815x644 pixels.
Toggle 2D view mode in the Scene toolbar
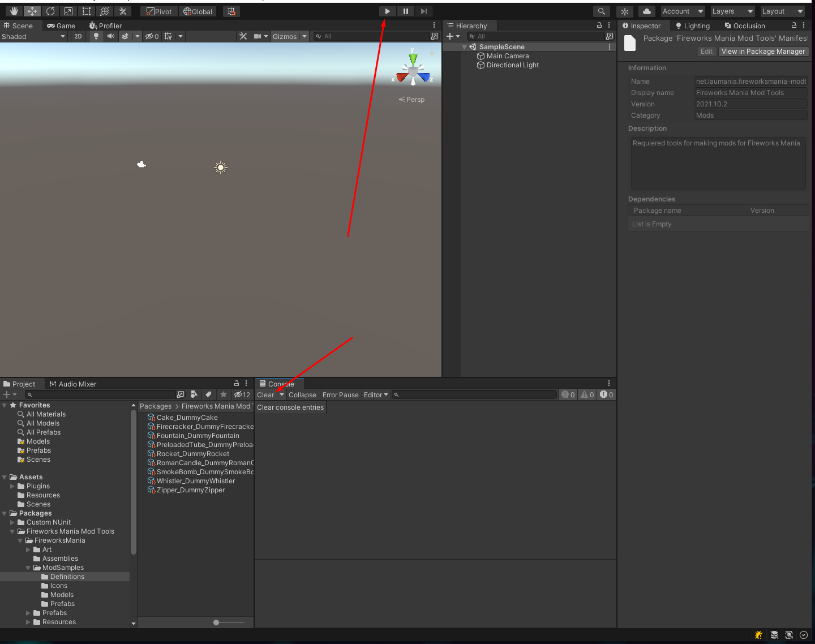pos(78,36)
